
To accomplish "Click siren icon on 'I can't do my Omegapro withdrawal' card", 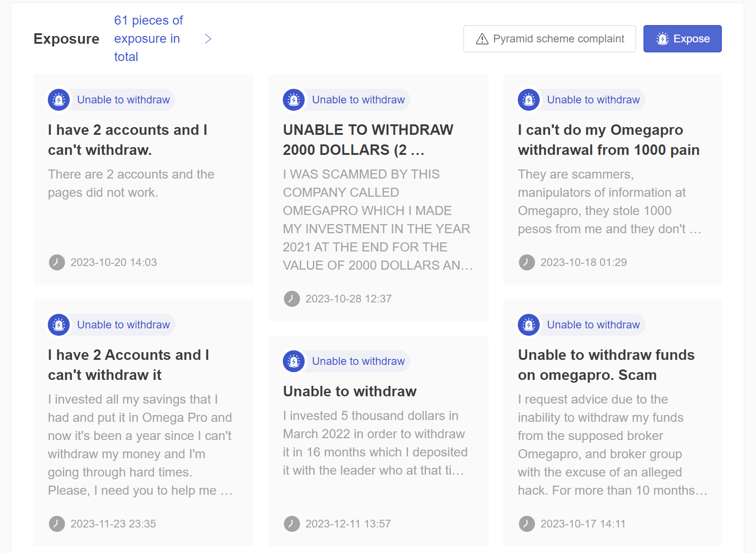I will (529, 100).
